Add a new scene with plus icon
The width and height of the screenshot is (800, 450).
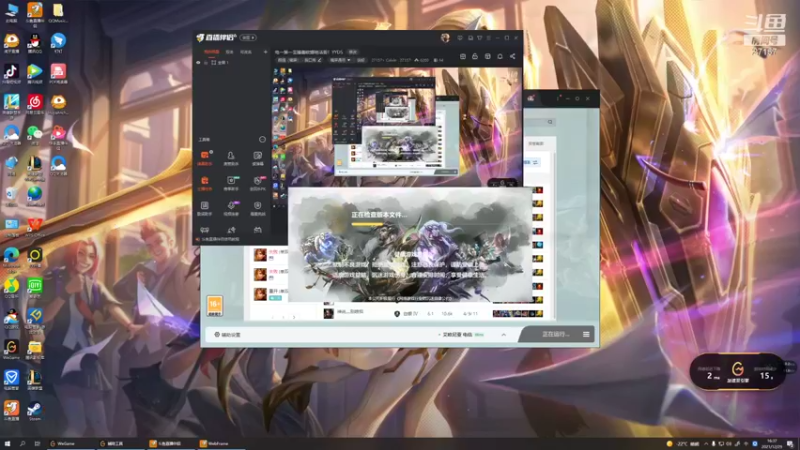point(265,52)
